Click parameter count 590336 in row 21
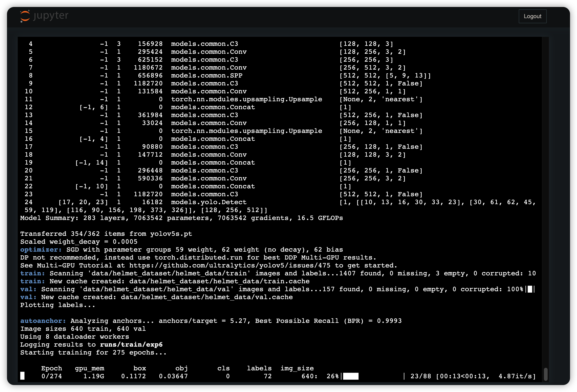Screen dimensions: 577x392 tap(150, 178)
